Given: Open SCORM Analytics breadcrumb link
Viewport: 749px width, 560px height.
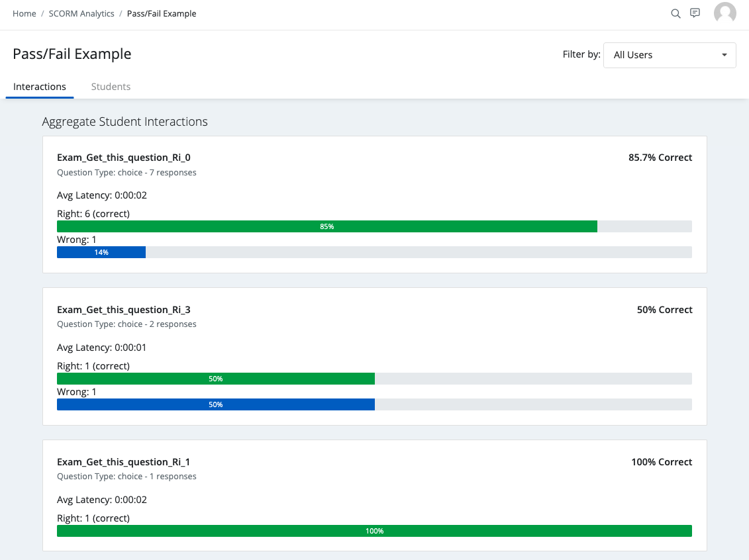Looking at the screenshot, I should [81, 13].
